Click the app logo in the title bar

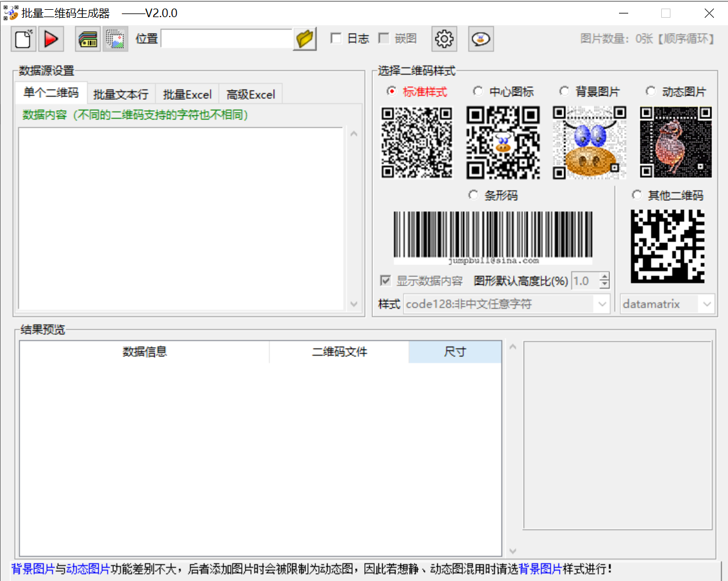pyautogui.click(x=10, y=12)
